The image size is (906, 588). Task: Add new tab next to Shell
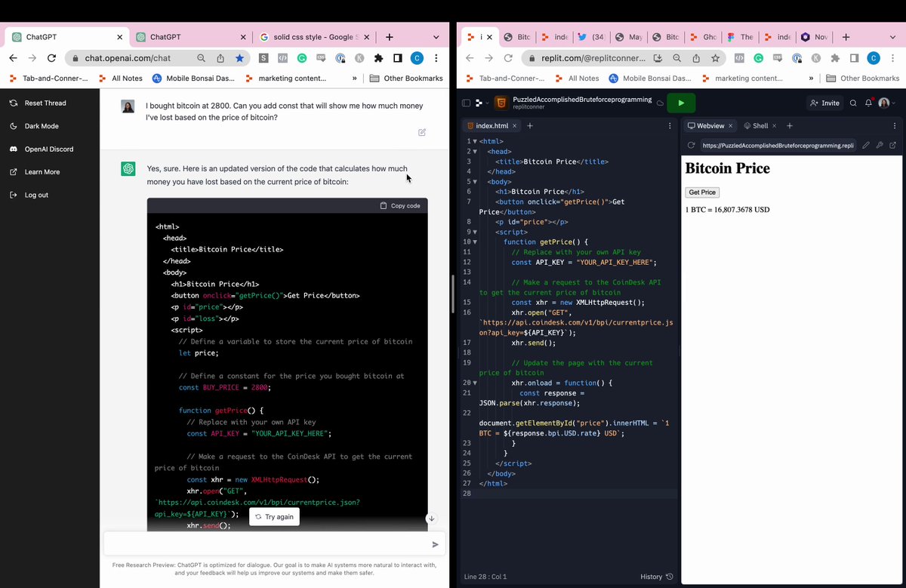(x=790, y=126)
